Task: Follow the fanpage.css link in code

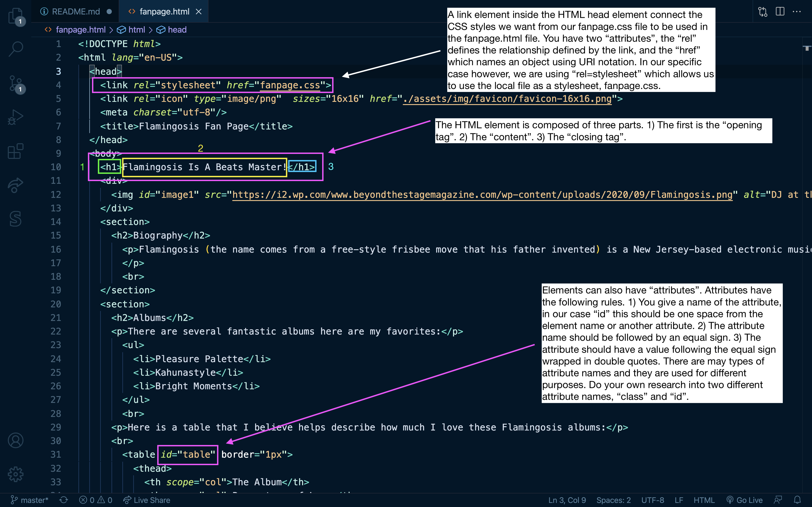Action: [x=290, y=85]
